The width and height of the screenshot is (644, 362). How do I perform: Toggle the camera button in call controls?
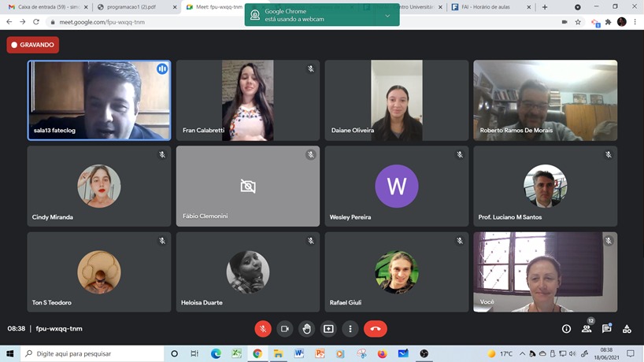pos(285,329)
